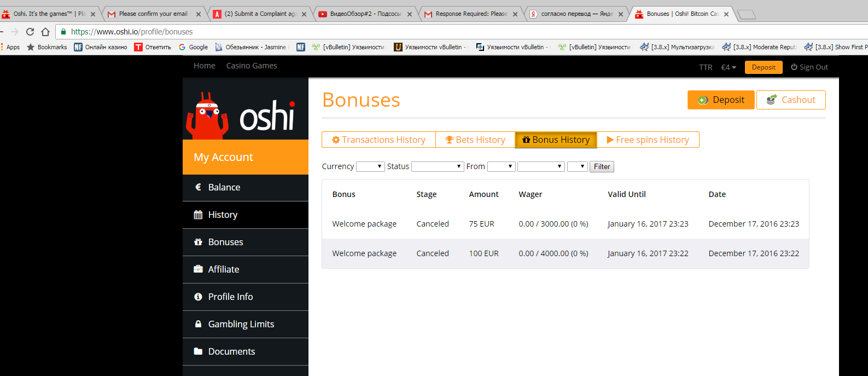The image size is (868, 376).
Task: Click the Cashout button
Action: (791, 100)
